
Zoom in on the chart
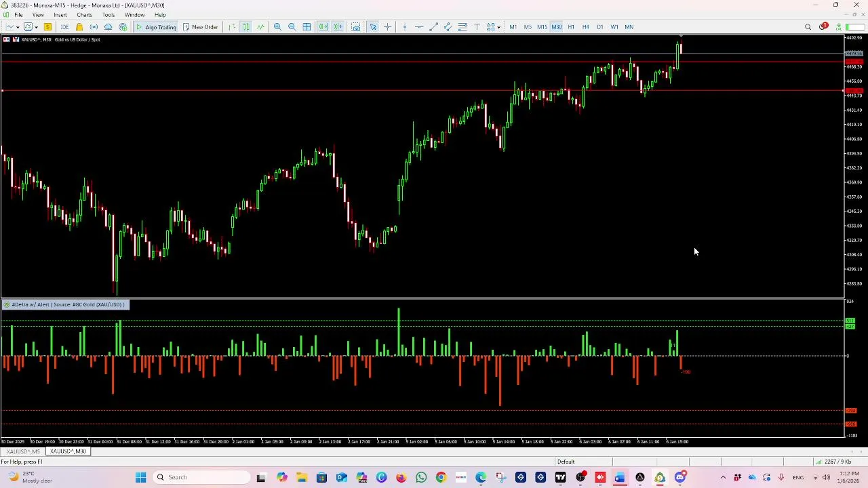click(277, 27)
